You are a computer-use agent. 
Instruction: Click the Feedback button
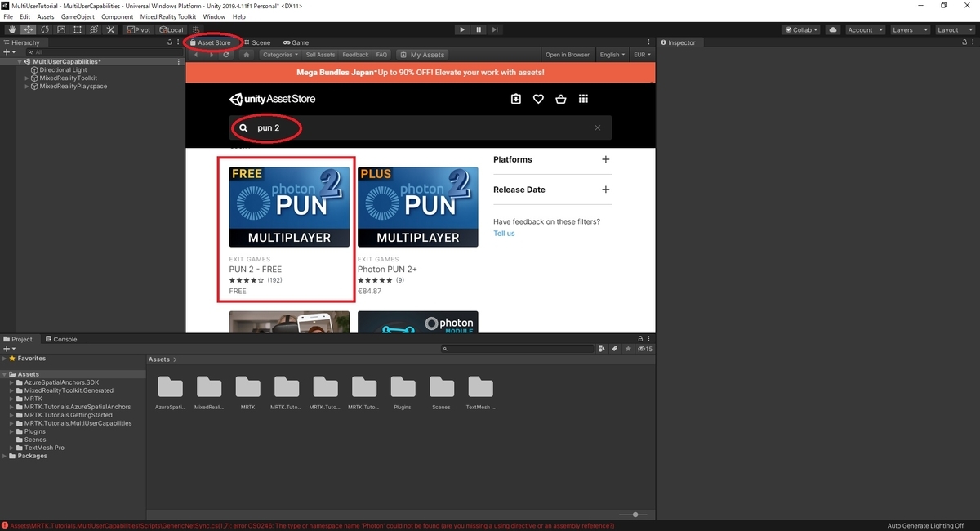(355, 55)
